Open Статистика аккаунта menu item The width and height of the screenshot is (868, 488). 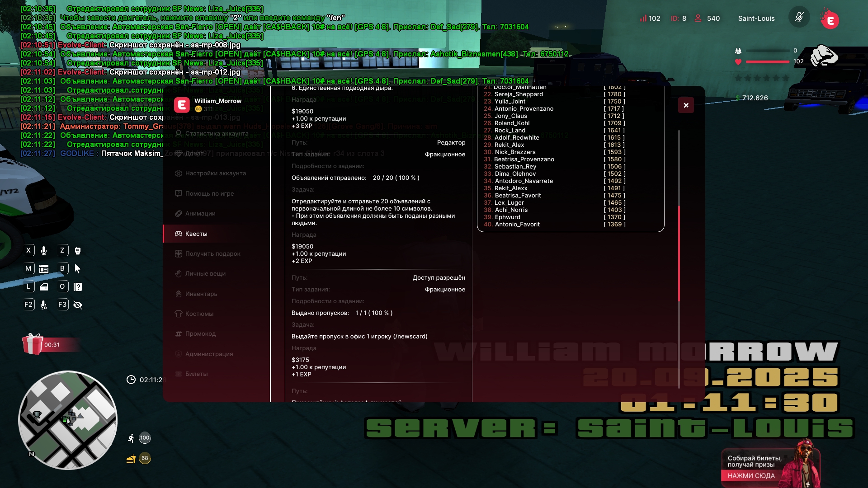pos(217,134)
